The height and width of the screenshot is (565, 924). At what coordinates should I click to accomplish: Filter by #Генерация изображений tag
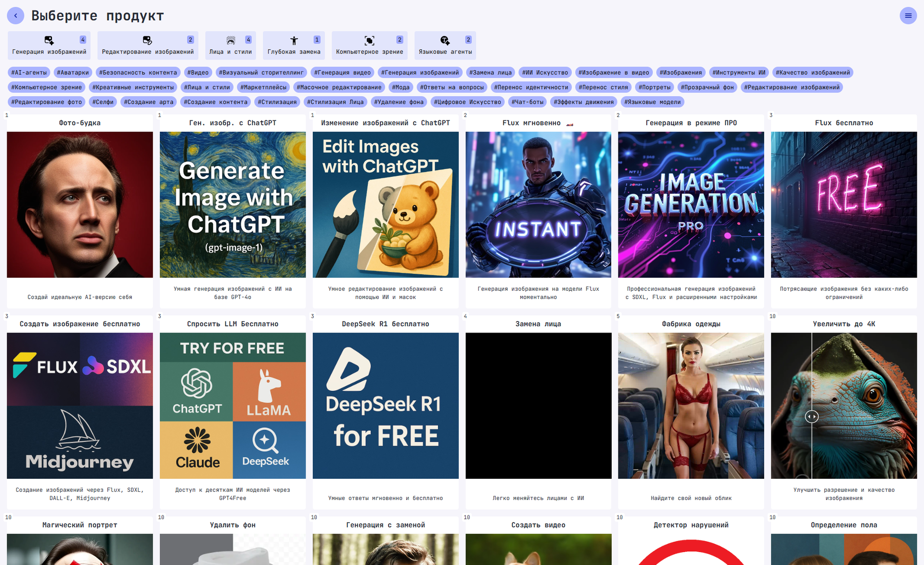tap(420, 73)
